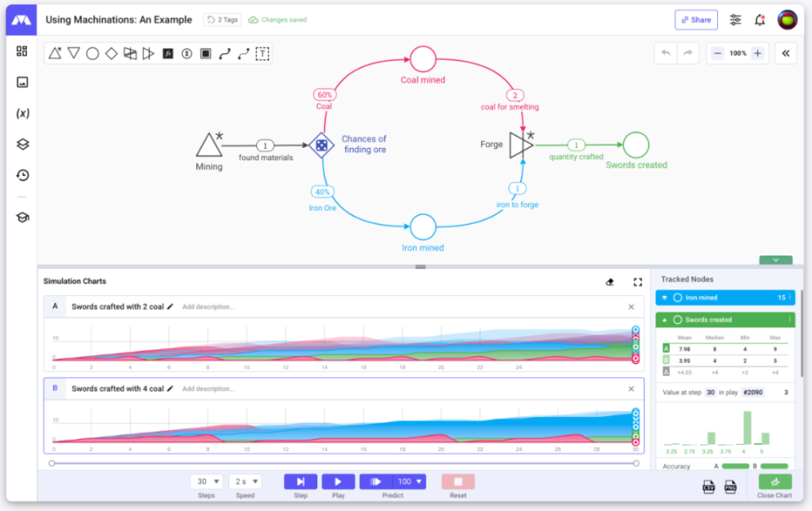This screenshot has height=511, width=812.
Task: Clear charts with the eraser icon
Action: click(610, 282)
